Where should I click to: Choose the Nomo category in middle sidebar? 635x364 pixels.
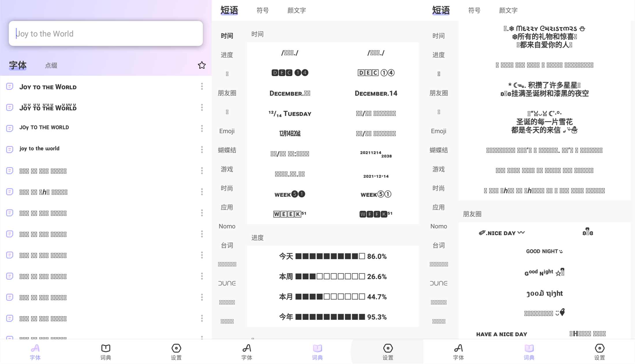coord(227,226)
